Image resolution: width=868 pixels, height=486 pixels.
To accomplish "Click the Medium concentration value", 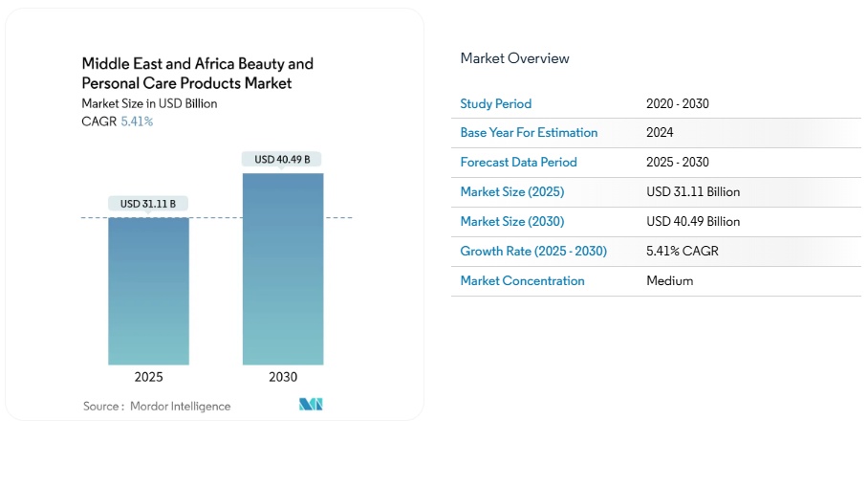I will coord(669,280).
